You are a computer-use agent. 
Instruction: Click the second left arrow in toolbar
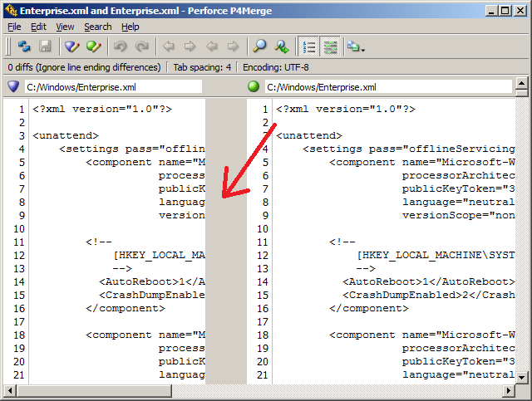click(x=212, y=46)
